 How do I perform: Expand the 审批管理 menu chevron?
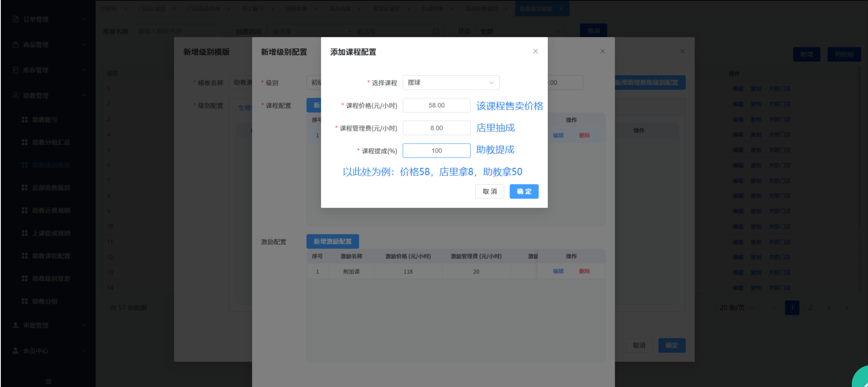84,325
